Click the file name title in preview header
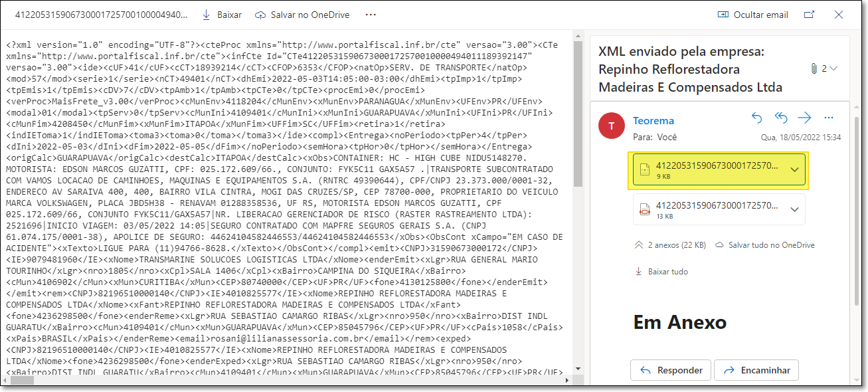 pos(101,15)
